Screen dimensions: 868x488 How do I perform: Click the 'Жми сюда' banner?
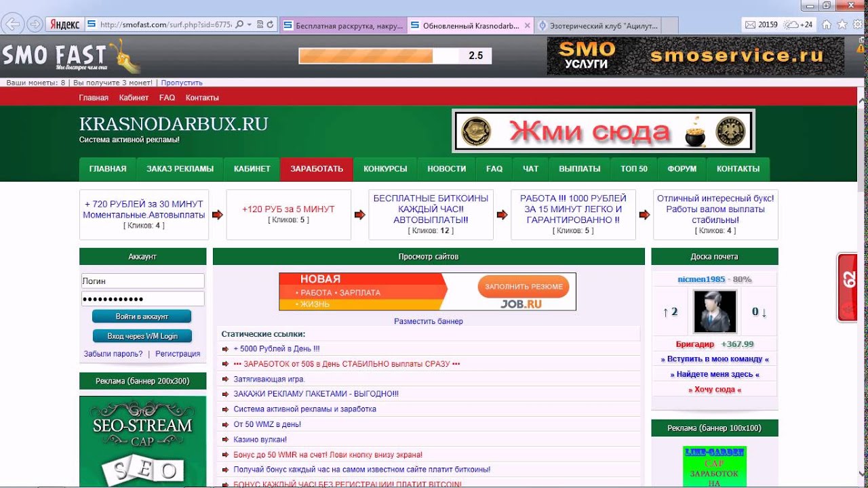604,131
